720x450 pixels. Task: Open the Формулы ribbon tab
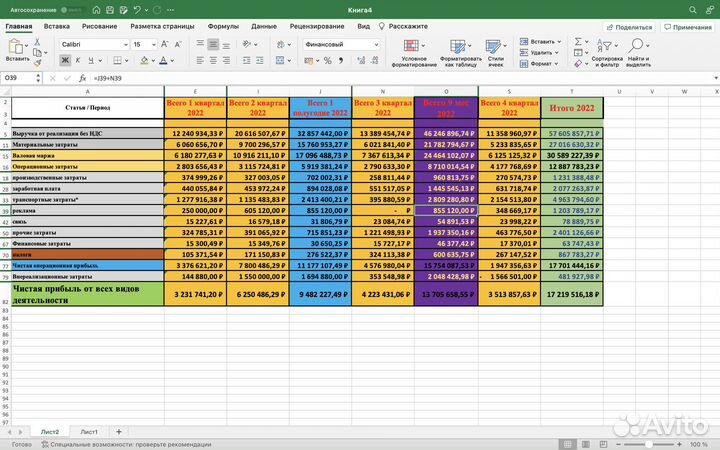223,26
